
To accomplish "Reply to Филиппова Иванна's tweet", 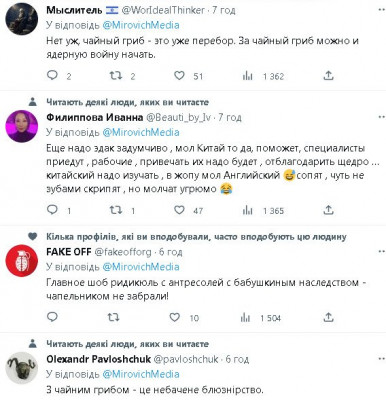I will pos(52,210).
